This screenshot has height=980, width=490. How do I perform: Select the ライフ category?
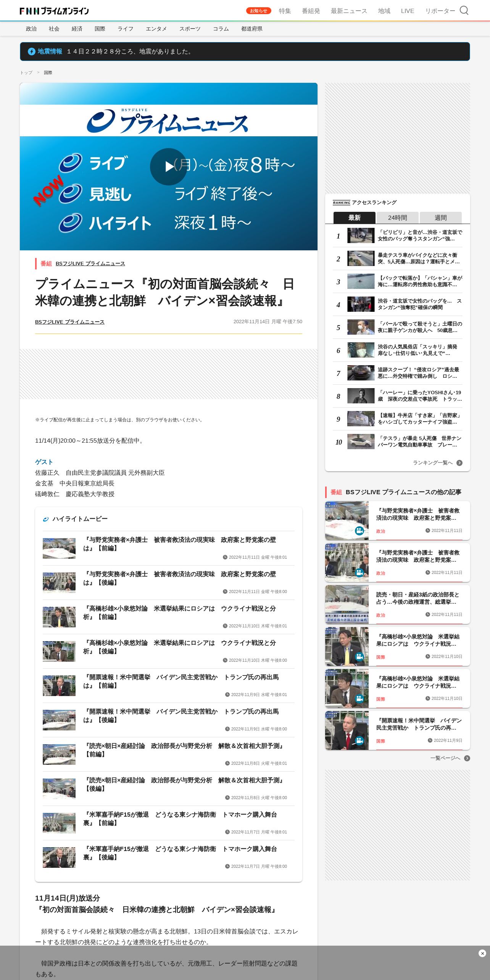[x=126, y=29]
